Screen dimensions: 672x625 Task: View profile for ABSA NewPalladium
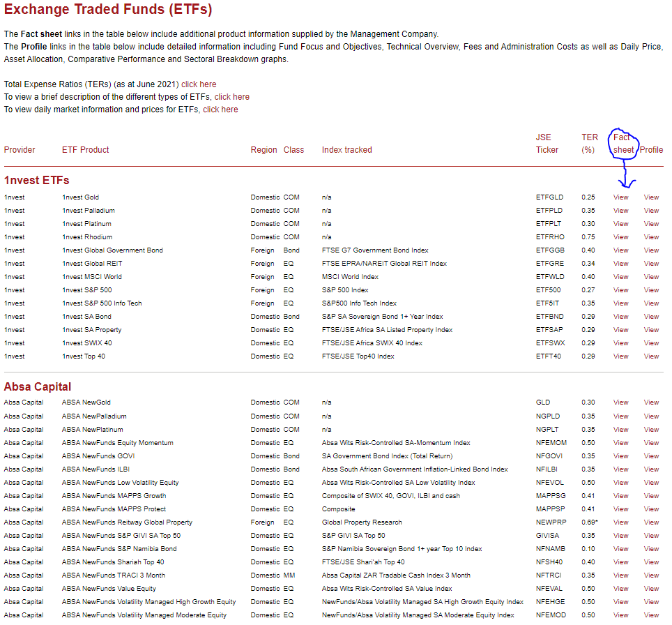(651, 416)
